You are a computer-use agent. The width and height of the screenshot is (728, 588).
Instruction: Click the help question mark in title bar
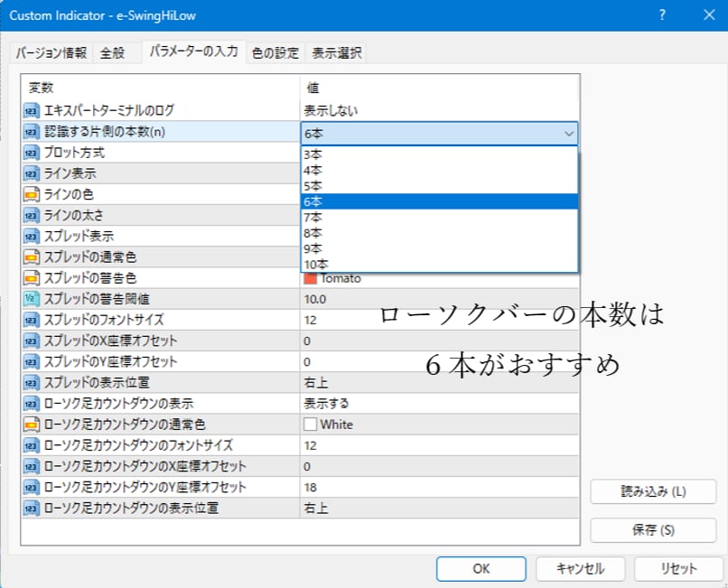pos(663,14)
